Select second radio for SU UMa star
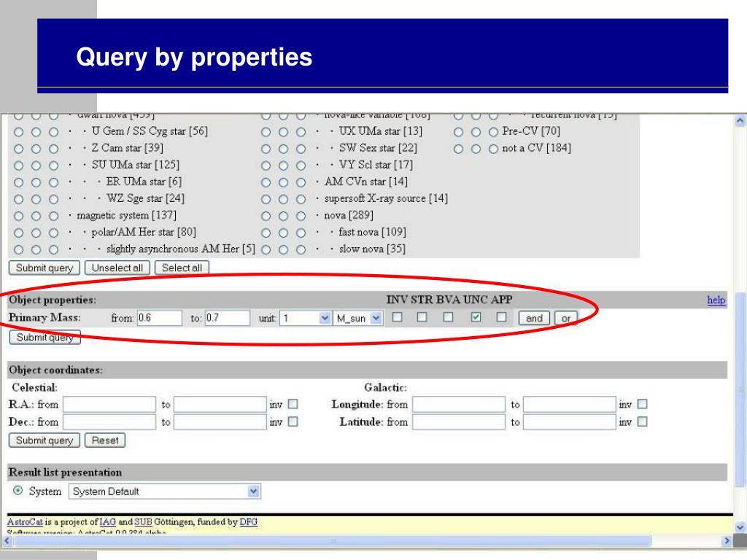747x560 pixels. point(36,166)
